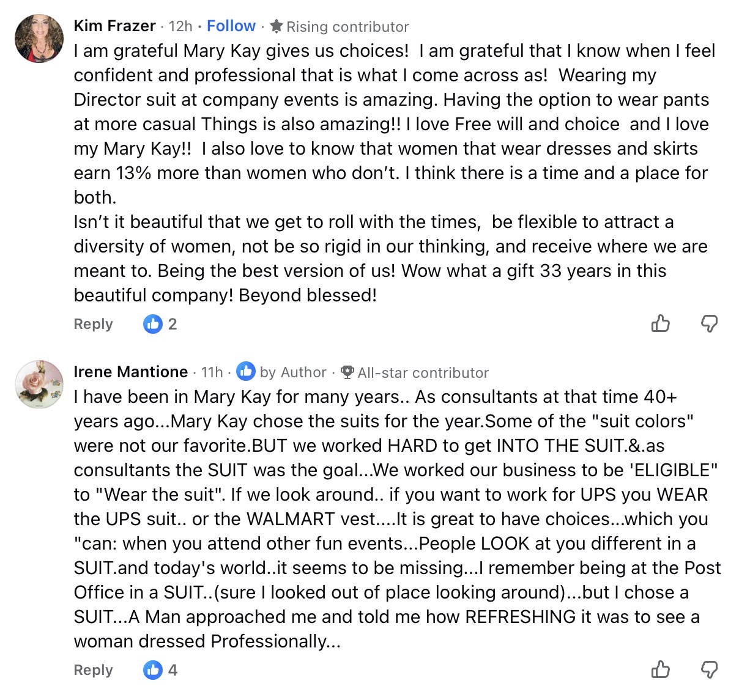Click the Irene Mantione author name
This screenshot has height=700, width=739.
(130, 372)
